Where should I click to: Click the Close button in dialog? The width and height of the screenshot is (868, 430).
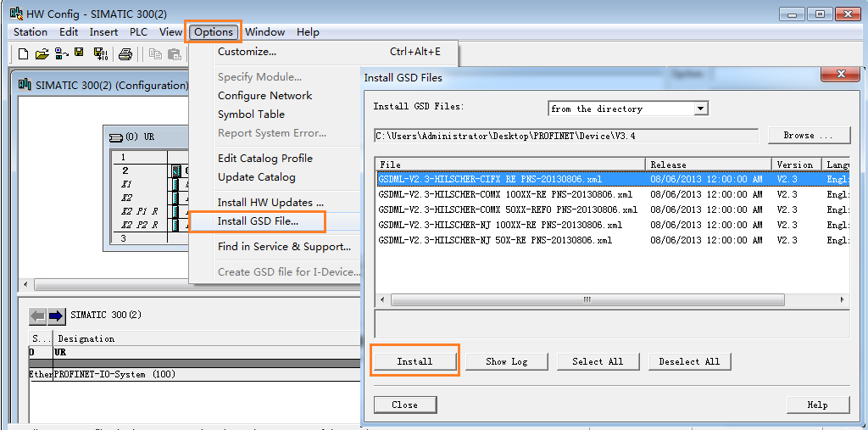404,405
